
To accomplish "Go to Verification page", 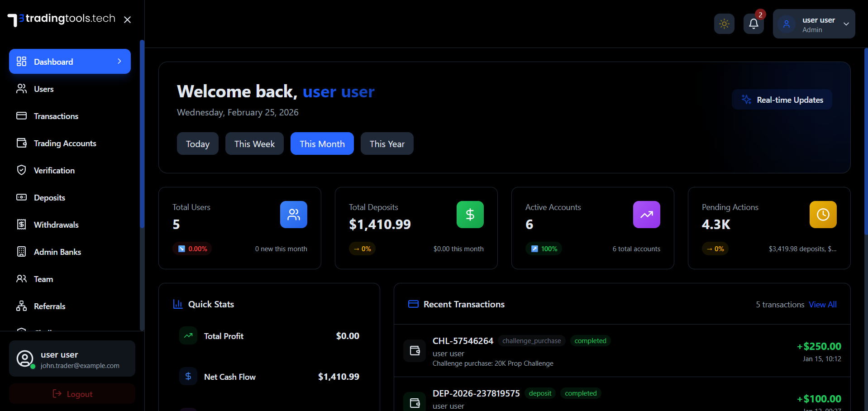I will tap(54, 171).
